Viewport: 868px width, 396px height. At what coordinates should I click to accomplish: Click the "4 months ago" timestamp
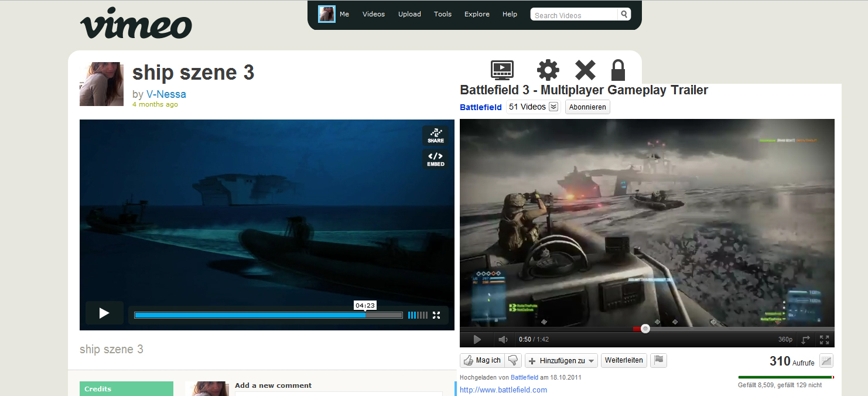pyautogui.click(x=155, y=104)
